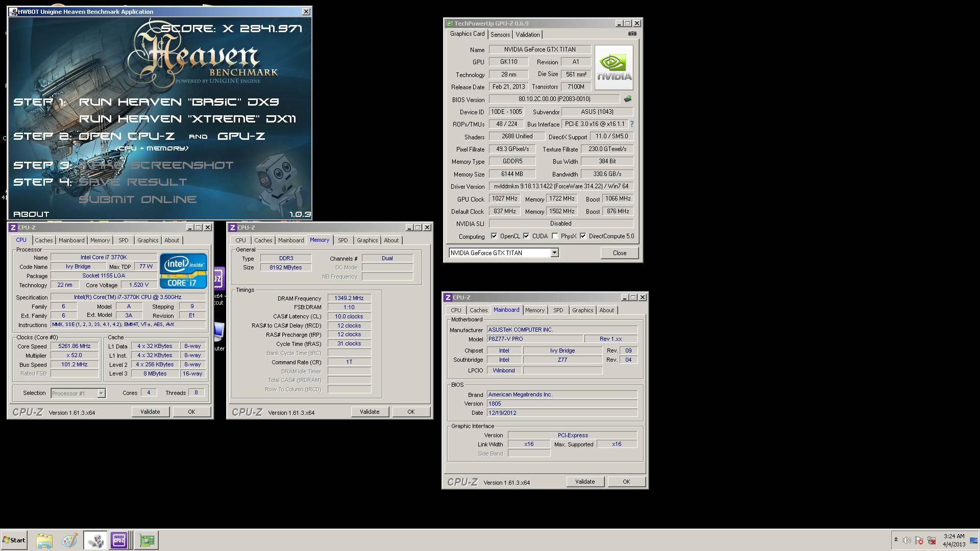This screenshot has width=980, height=551.
Task: Open the Processor #1 selection dropdown
Action: [x=78, y=393]
